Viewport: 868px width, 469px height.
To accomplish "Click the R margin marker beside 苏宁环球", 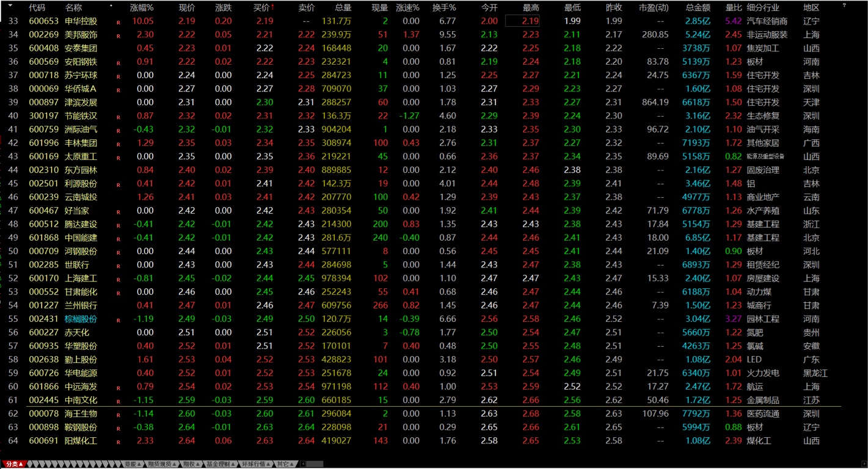I will 119,76.
